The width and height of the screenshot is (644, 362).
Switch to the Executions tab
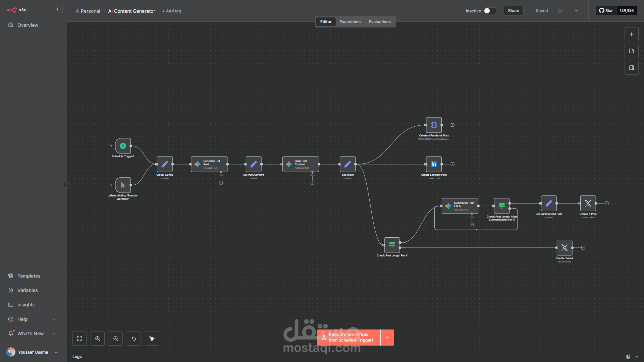pyautogui.click(x=350, y=22)
